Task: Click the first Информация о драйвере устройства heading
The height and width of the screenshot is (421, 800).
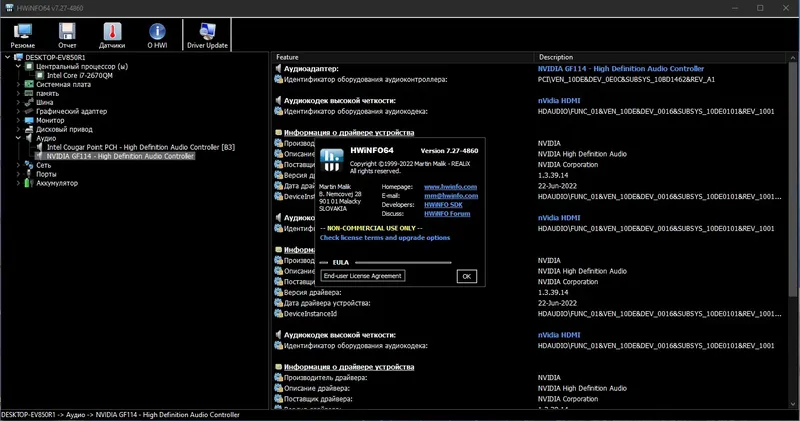Action: click(x=349, y=133)
